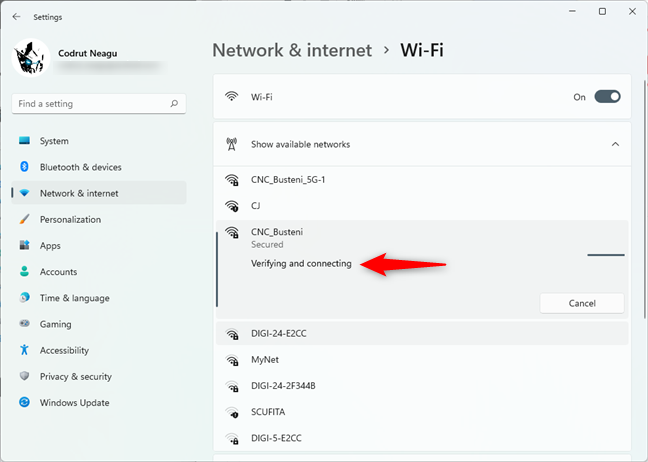Click the connection progress bar
648x462 pixels.
(x=606, y=255)
